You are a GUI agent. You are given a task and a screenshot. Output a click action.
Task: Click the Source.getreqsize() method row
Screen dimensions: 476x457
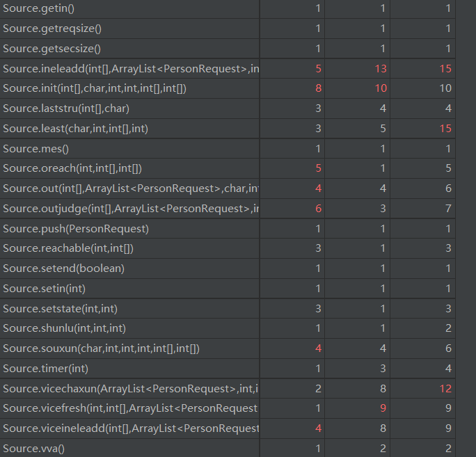pos(52,29)
